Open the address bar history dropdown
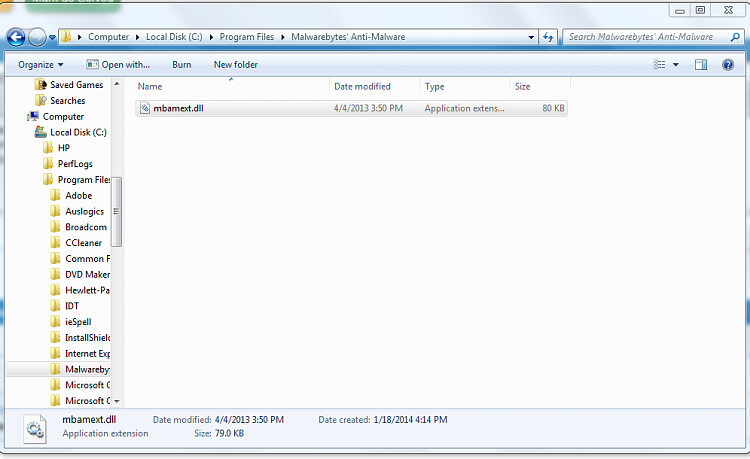Screen dimensions: 750x459 tap(531, 37)
